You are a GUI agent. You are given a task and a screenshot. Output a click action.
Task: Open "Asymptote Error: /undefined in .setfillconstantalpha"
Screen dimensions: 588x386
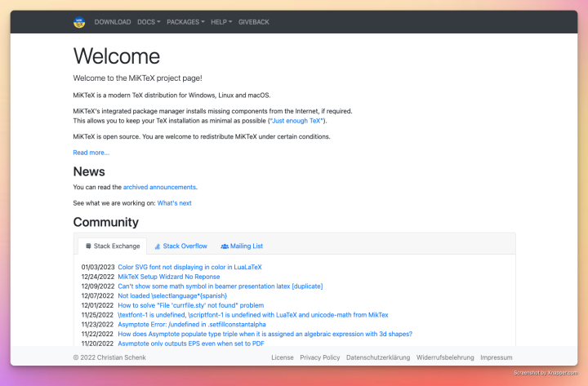coord(192,325)
